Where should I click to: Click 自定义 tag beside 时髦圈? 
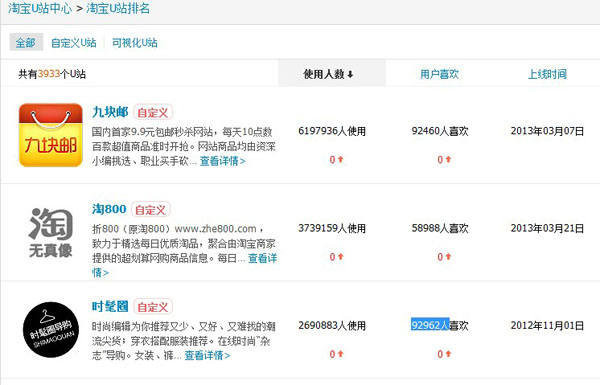pos(153,307)
